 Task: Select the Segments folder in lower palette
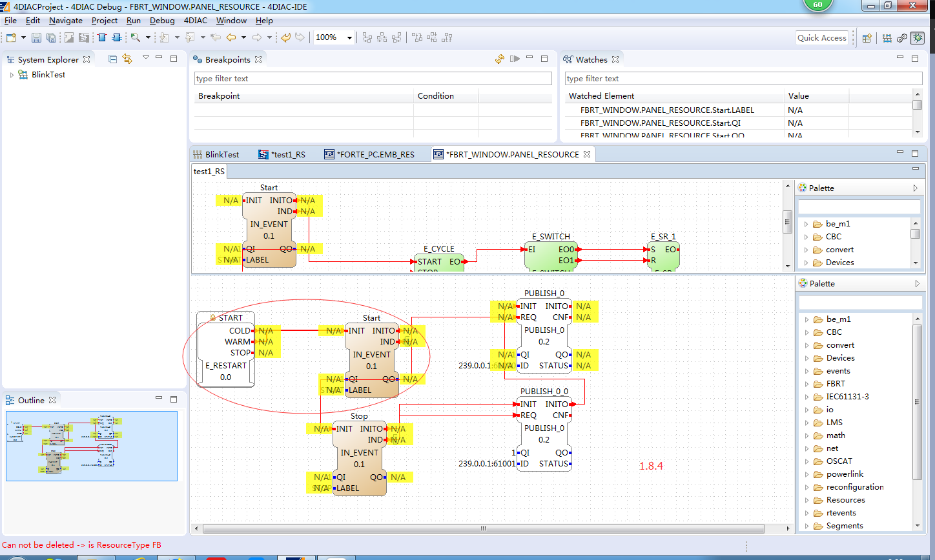845,526
